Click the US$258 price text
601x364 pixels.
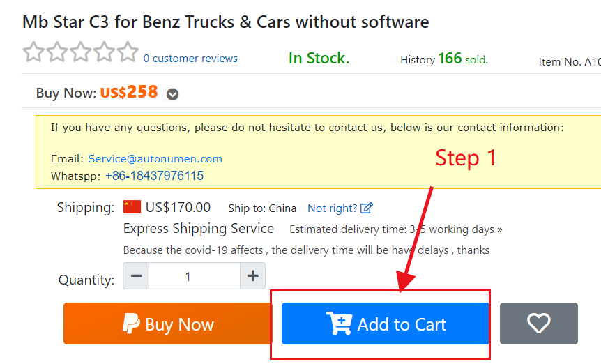[x=129, y=92]
